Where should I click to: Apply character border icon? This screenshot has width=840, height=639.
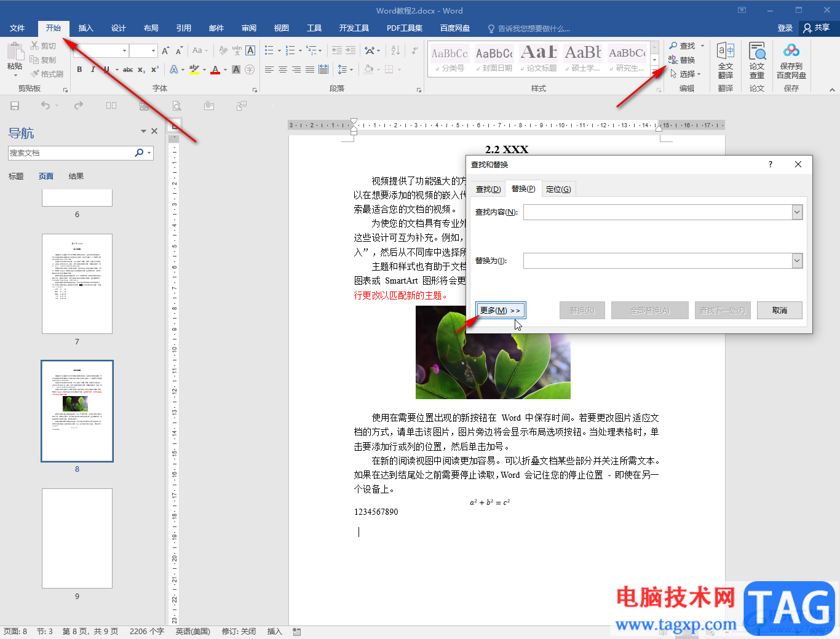pyautogui.click(x=250, y=50)
